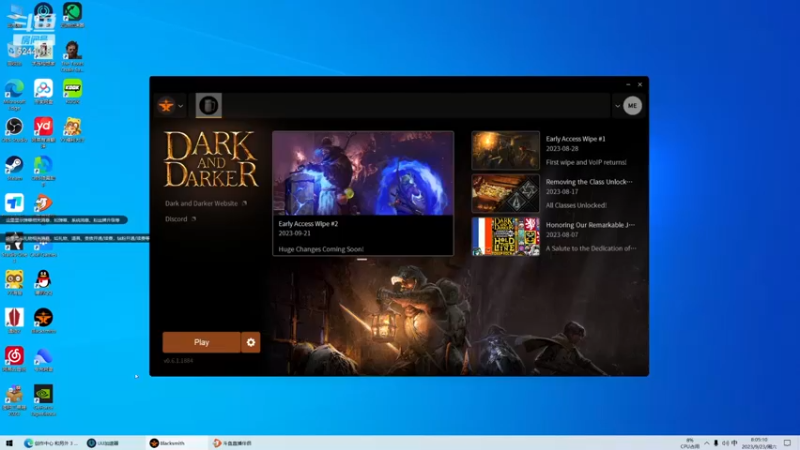Open OBS Studio desktop shortcut
The width and height of the screenshot is (800, 450).
tap(14, 130)
